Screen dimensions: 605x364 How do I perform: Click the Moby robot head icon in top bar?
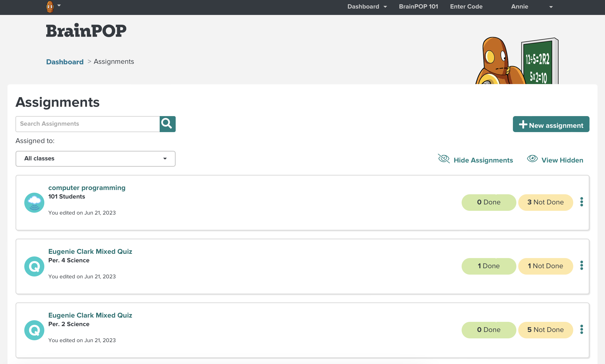click(50, 7)
